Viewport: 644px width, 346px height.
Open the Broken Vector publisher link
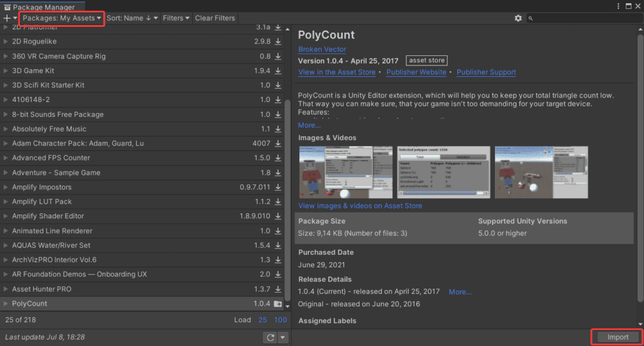[x=322, y=49]
